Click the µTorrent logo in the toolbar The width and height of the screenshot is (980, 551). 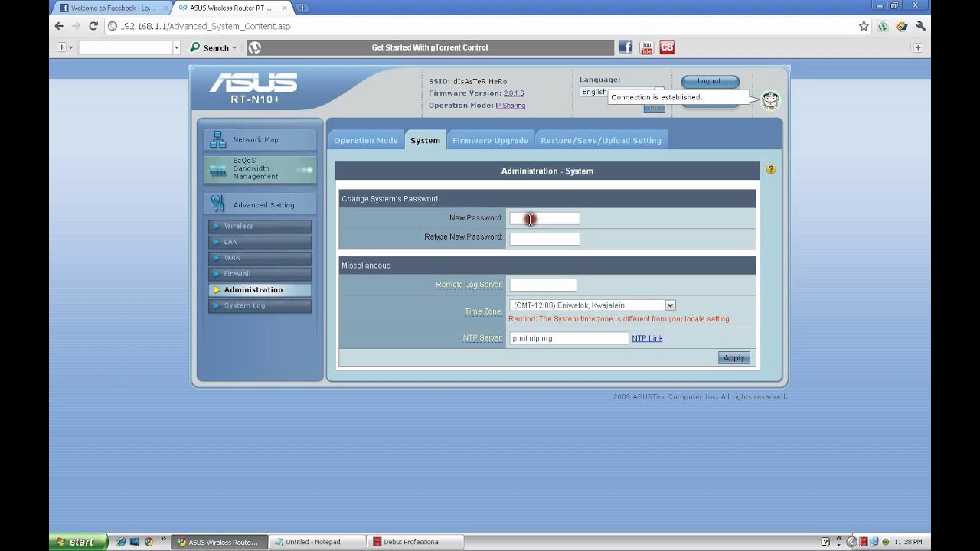(x=255, y=47)
